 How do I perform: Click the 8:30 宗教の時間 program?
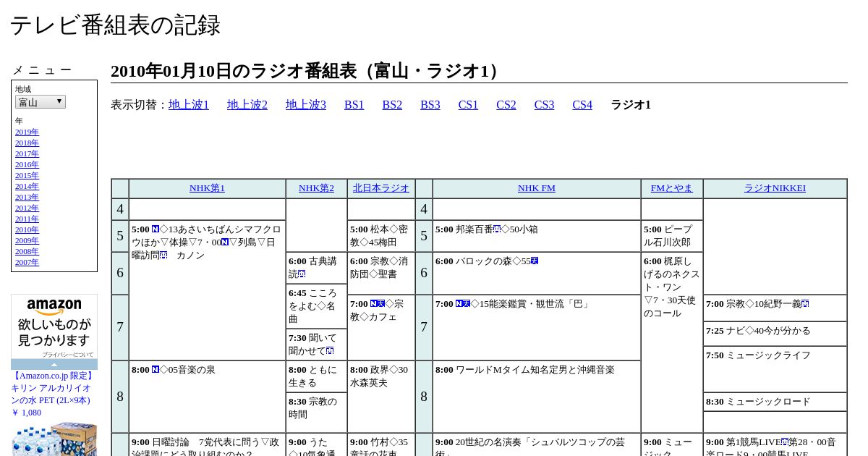click(x=316, y=413)
